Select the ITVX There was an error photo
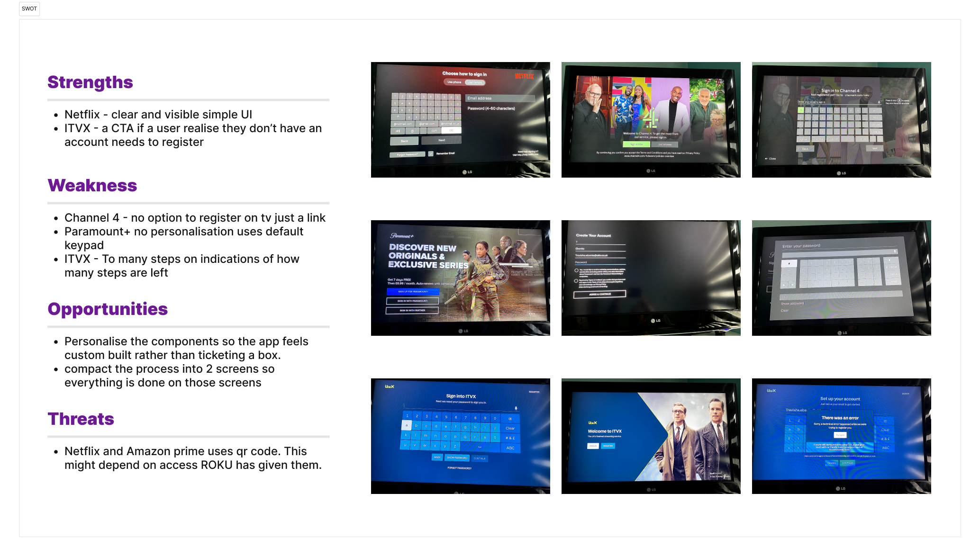 pos(841,436)
